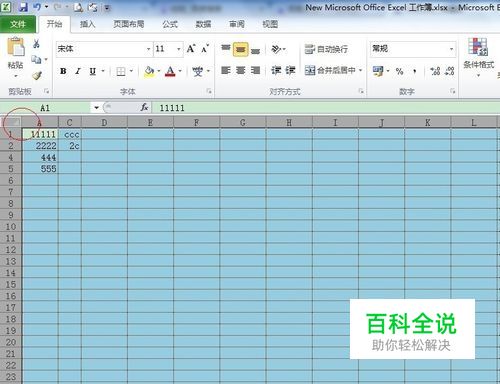Switch to the 审阅 Review tab

(x=237, y=24)
